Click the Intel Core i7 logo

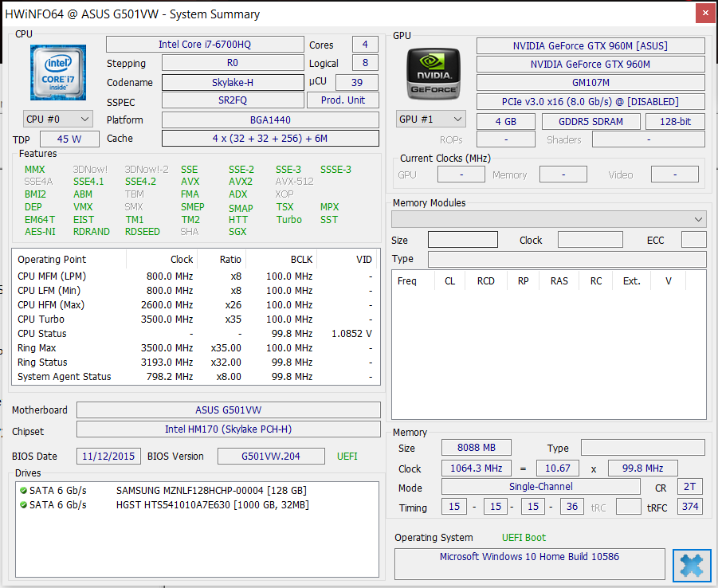(x=57, y=73)
